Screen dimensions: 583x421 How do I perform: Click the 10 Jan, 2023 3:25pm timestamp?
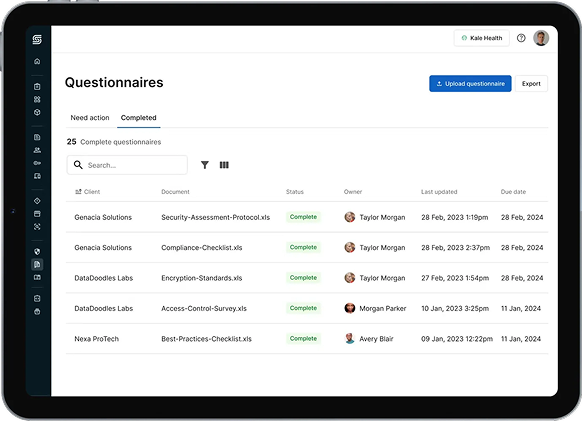click(x=455, y=308)
